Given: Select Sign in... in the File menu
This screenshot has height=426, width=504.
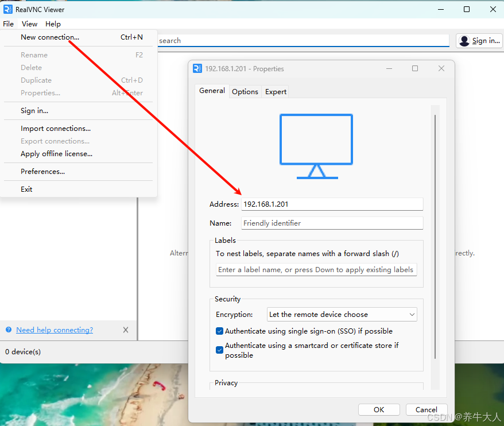Looking at the screenshot, I should pos(79,111).
